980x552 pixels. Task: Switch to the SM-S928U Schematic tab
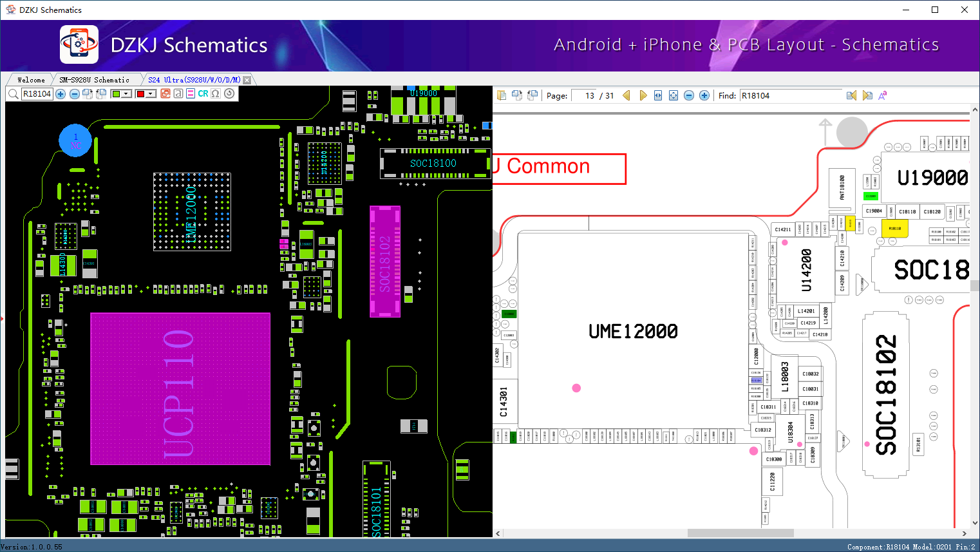pos(94,80)
